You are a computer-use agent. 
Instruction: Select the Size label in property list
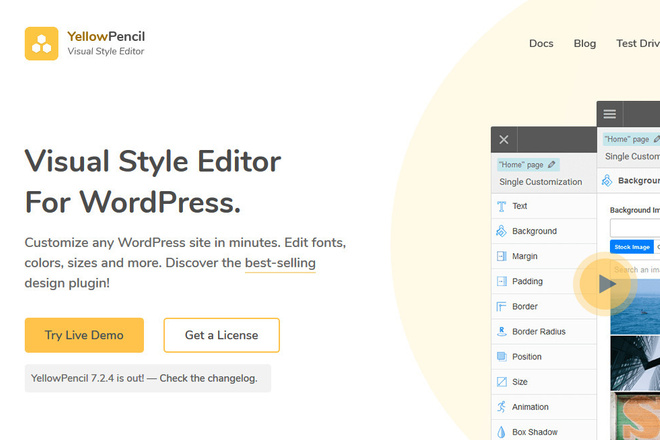point(520,382)
